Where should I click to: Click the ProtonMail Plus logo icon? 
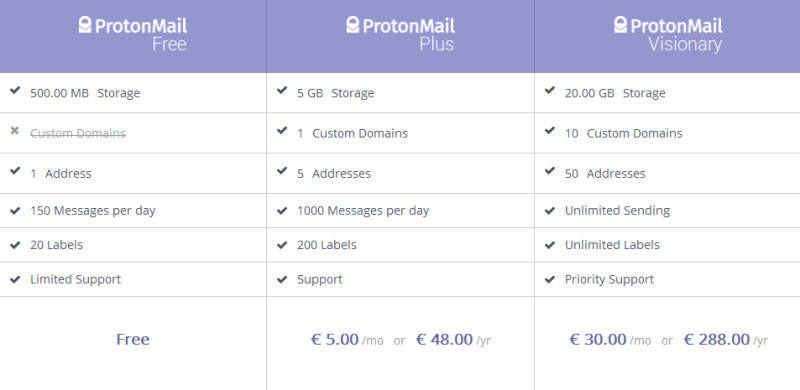pos(353,25)
